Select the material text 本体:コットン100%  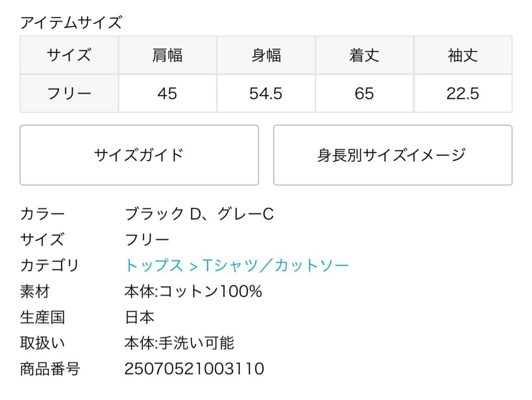tap(193, 292)
